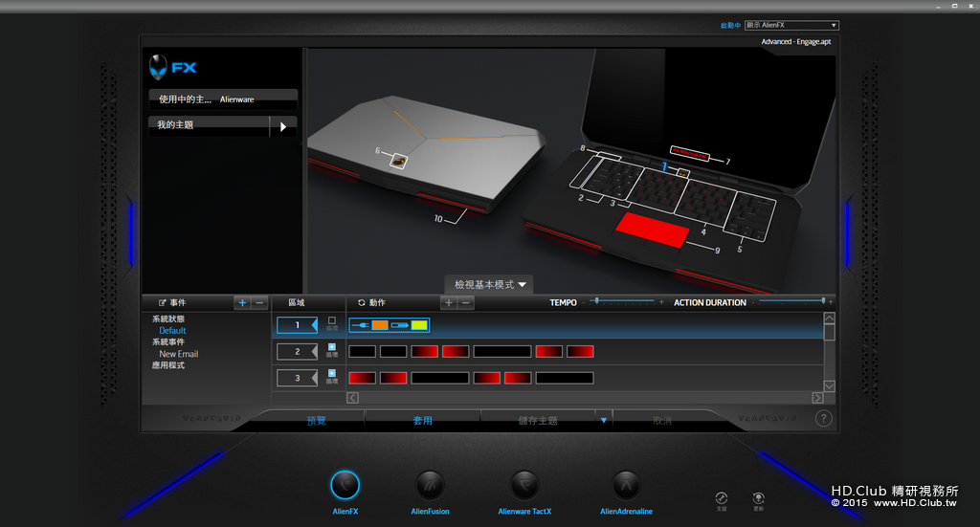The width and height of the screenshot is (980, 527).
Task: Click the 使用中的主題 Alienware bar
Action: [x=223, y=99]
